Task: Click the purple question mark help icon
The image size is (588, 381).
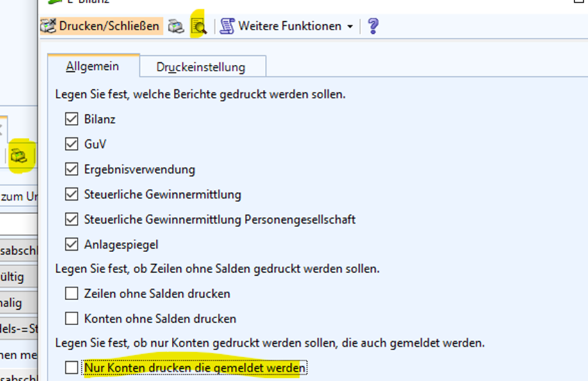Action: pyautogui.click(x=373, y=26)
